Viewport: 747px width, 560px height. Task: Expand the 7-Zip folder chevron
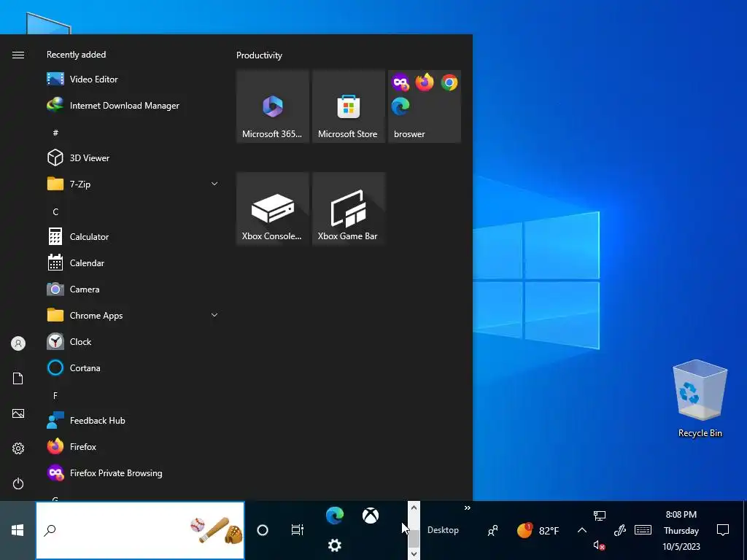[214, 184]
